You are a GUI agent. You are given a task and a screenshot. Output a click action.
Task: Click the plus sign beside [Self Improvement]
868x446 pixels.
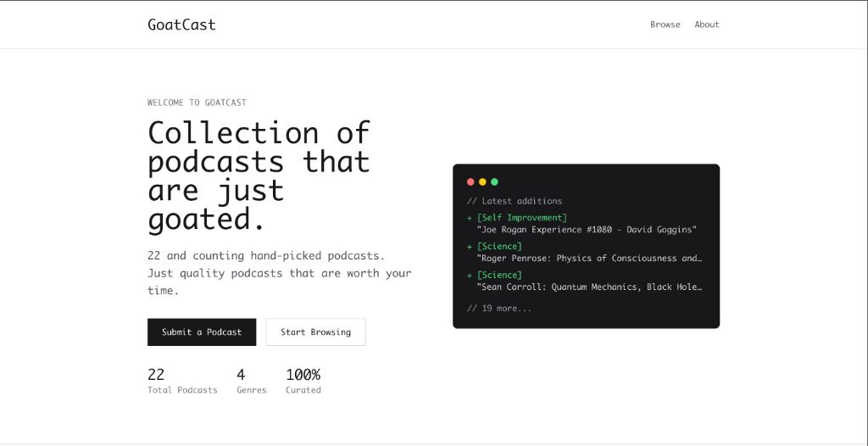tap(470, 218)
